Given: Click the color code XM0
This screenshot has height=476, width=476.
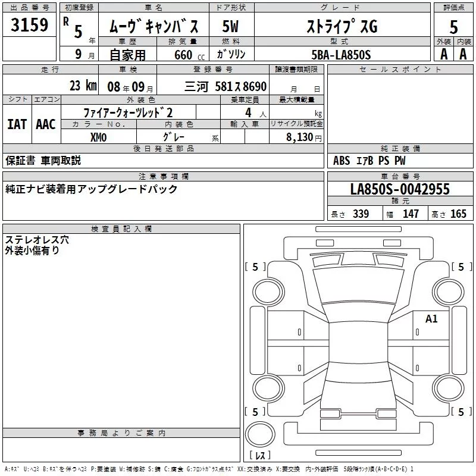Looking at the screenshot, I should [x=98, y=137].
